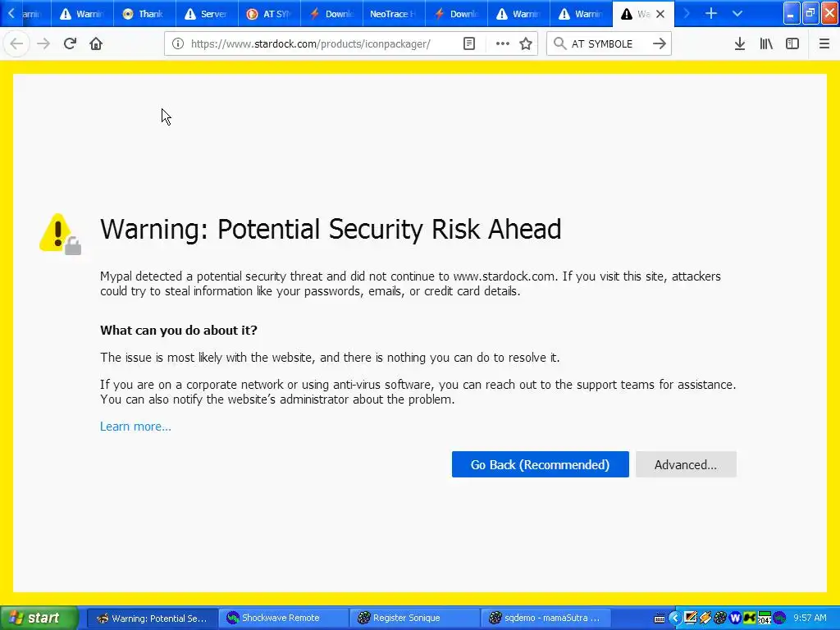Go back to the previous page
840x630 pixels.
pos(16,44)
